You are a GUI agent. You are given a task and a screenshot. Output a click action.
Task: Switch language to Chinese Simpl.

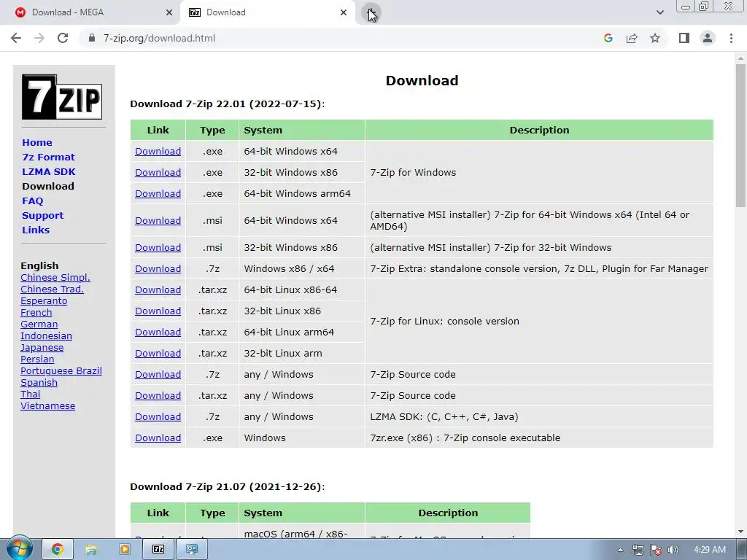55,278
